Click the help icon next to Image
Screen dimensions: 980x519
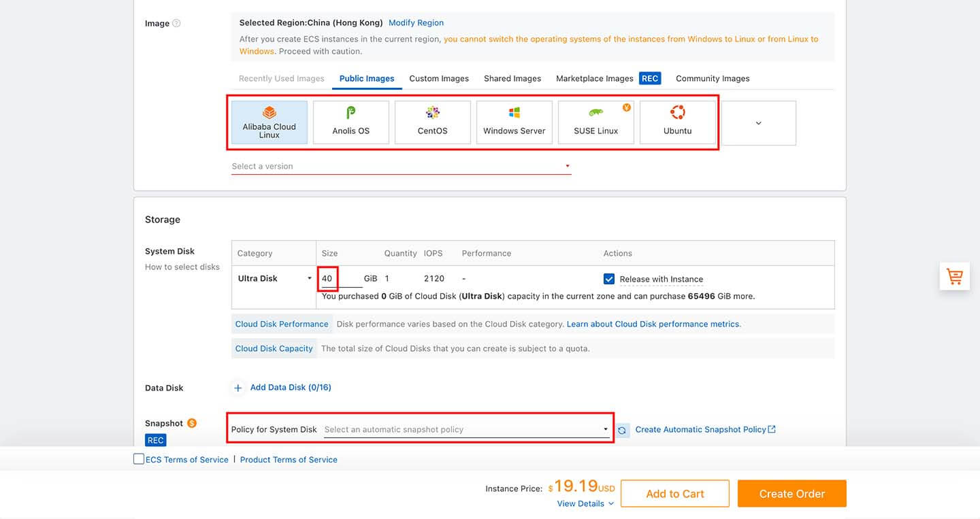coord(176,23)
